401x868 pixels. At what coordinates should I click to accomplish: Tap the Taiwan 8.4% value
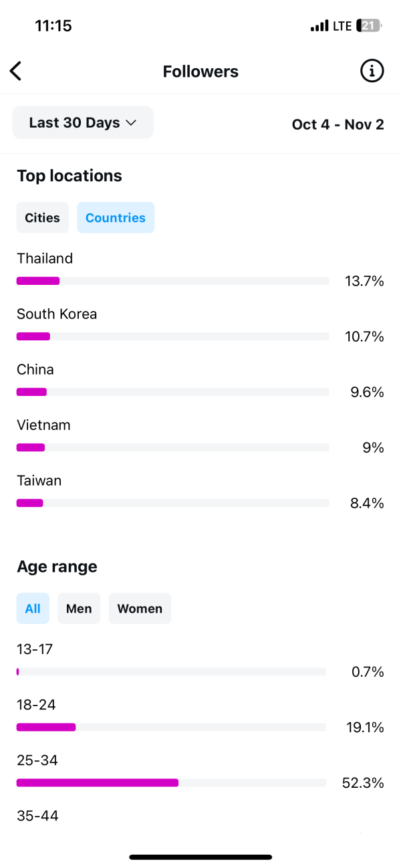click(x=367, y=504)
